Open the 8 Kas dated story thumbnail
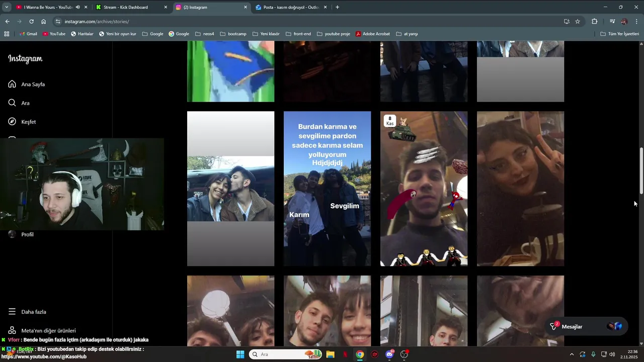 (x=424, y=189)
